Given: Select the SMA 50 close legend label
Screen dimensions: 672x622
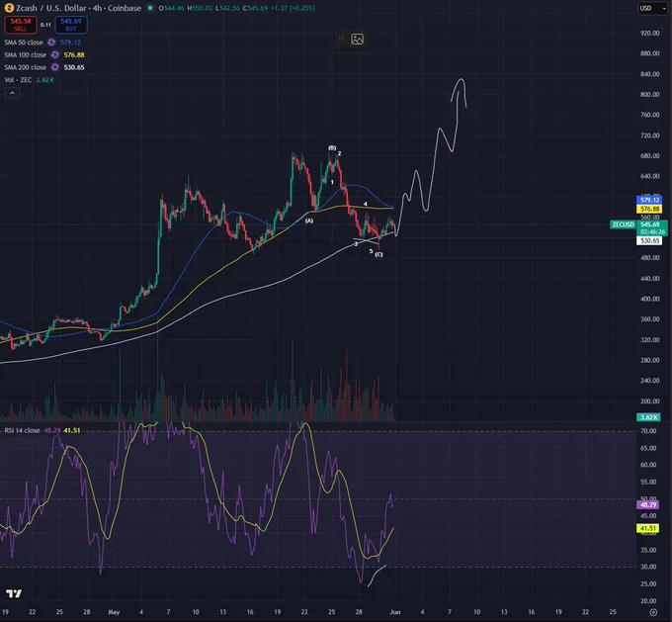Looking at the screenshot, I should click(24, 43).
